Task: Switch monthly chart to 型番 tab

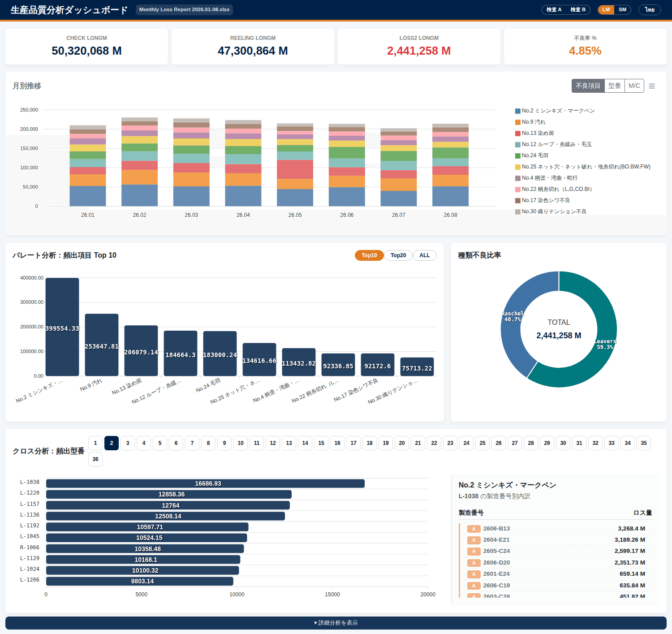Action: (615, 86)
